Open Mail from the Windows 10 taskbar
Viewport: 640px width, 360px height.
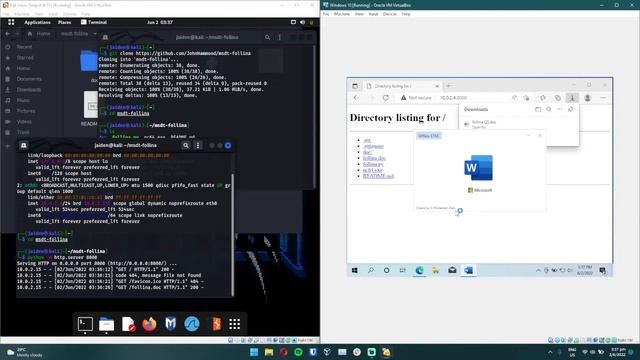452,270
